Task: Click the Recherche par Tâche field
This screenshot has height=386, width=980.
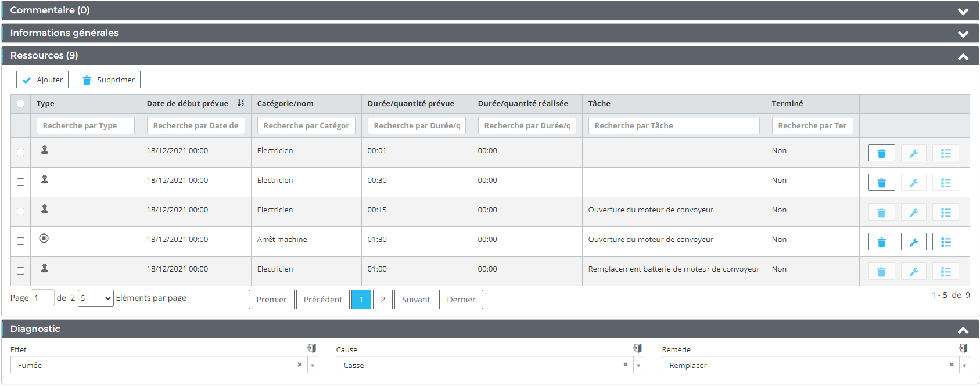Action: pyautogui.click(x=673, y=126)
